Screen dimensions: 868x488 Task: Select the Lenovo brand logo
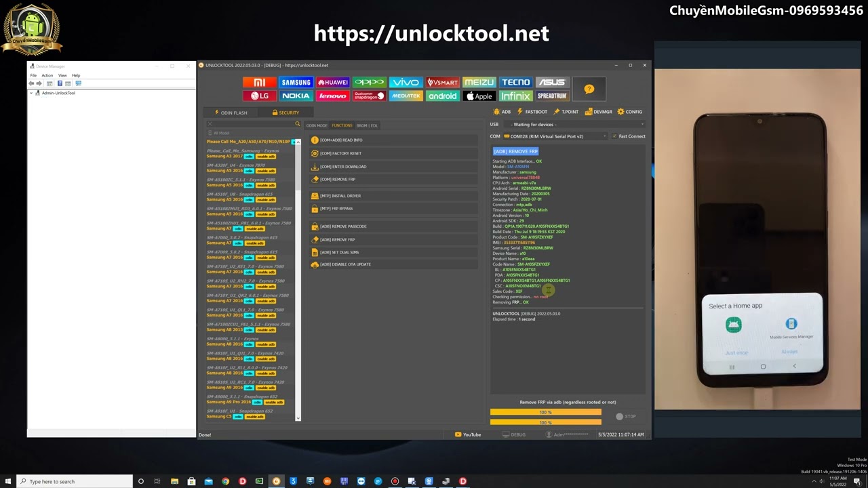tap(332, 96)
